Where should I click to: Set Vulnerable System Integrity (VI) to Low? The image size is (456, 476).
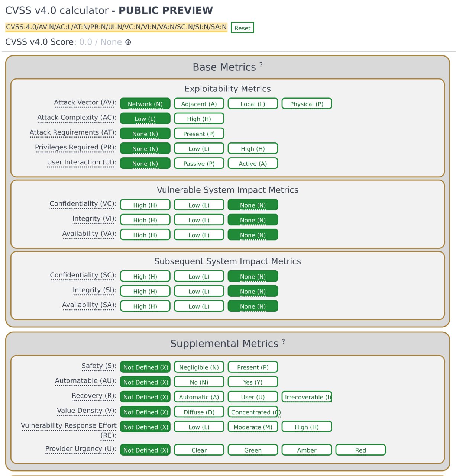coord(199,220)
